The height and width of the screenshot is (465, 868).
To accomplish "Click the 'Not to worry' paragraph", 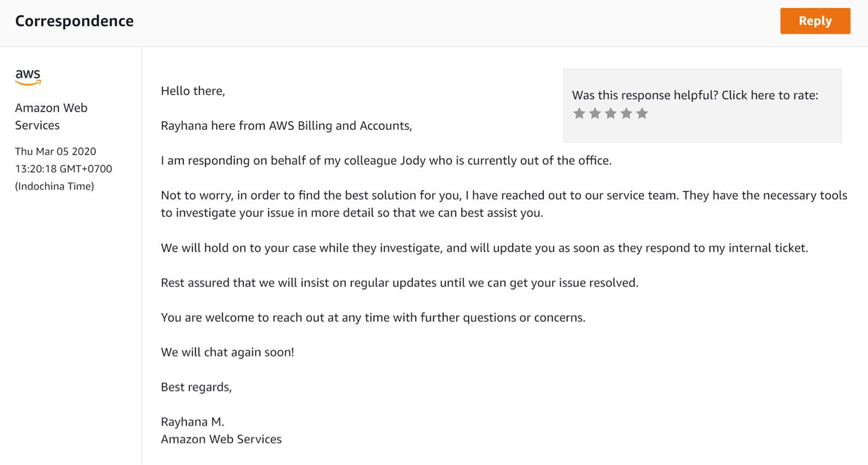I will click(x=504, y=204).
